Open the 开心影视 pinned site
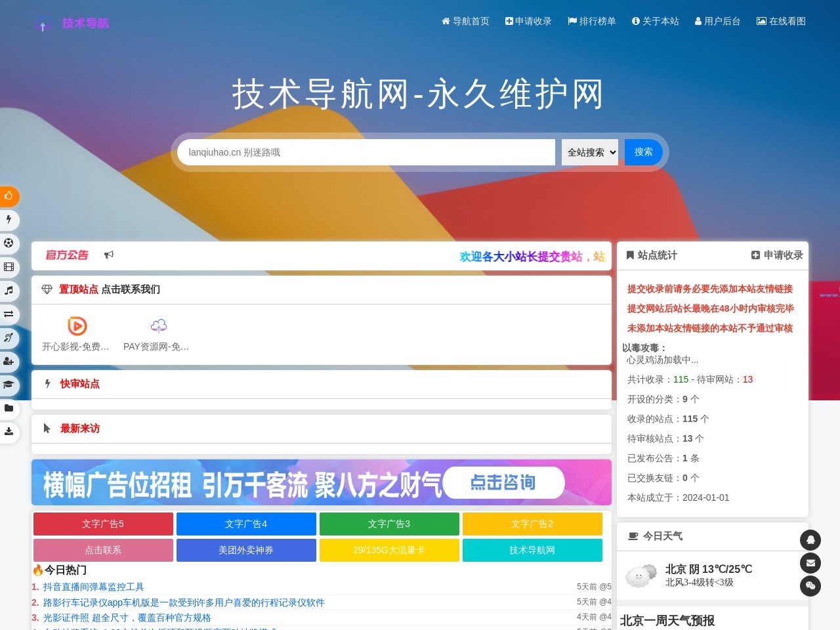 tap(76, 333)
